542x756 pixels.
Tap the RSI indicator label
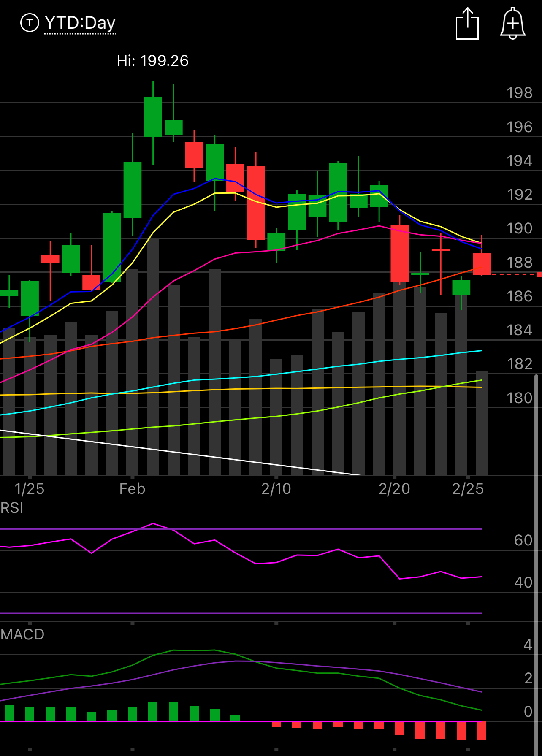pos(12,508)
